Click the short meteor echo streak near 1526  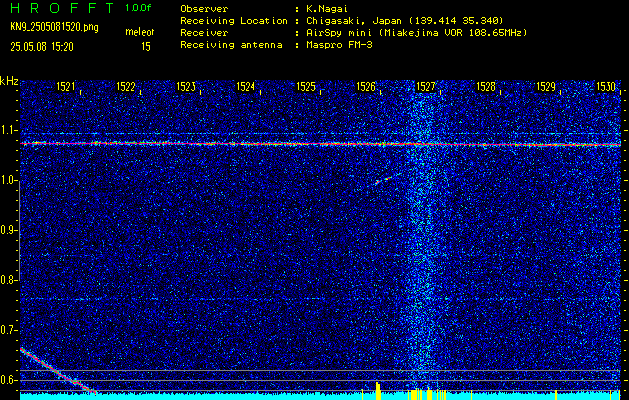(x=387, y=179)
